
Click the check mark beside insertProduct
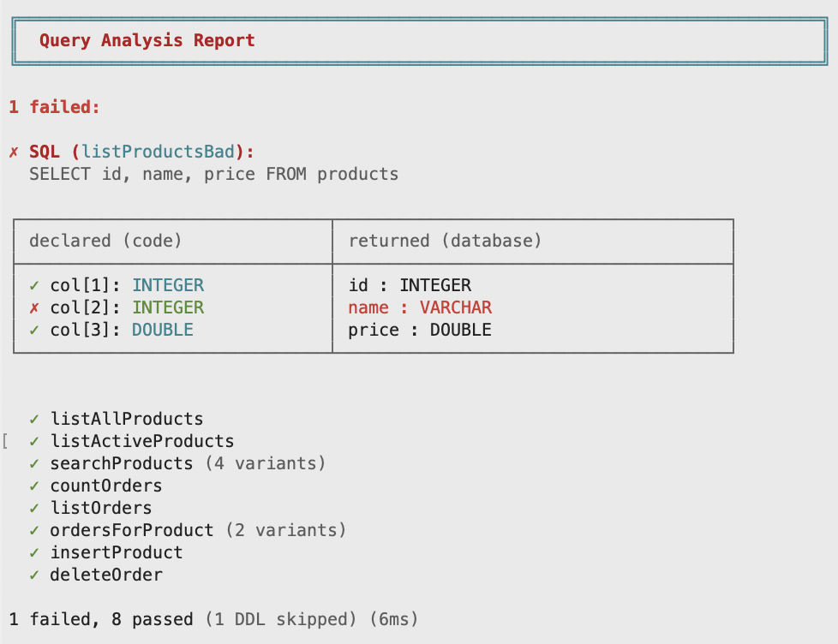pyautogui.click(x=34, y=553)
